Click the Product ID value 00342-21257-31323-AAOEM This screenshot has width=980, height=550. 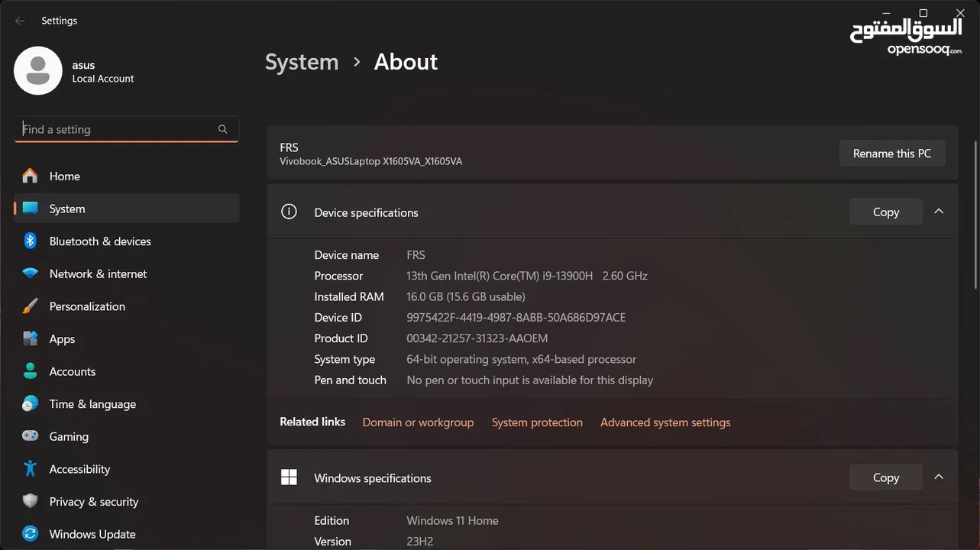click(x=477, y=338)
